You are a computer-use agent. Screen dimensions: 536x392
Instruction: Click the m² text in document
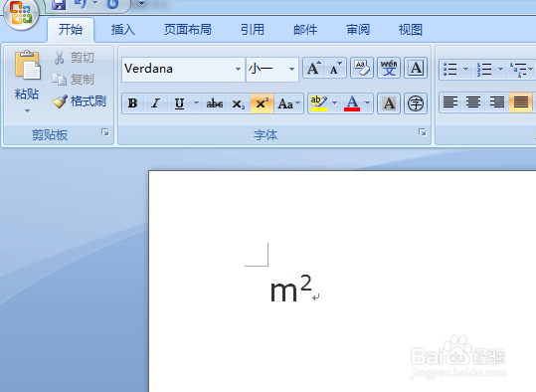tap(290, 289)
